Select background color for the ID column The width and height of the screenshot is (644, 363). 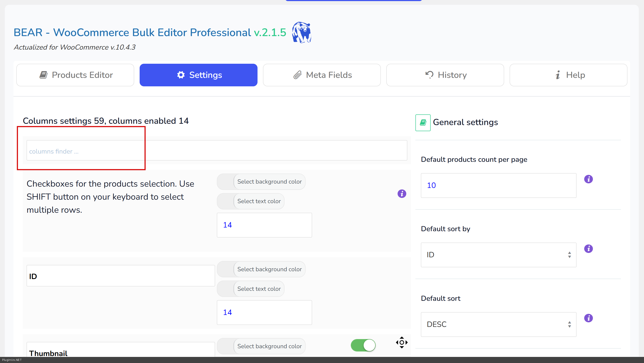[269, 269]
